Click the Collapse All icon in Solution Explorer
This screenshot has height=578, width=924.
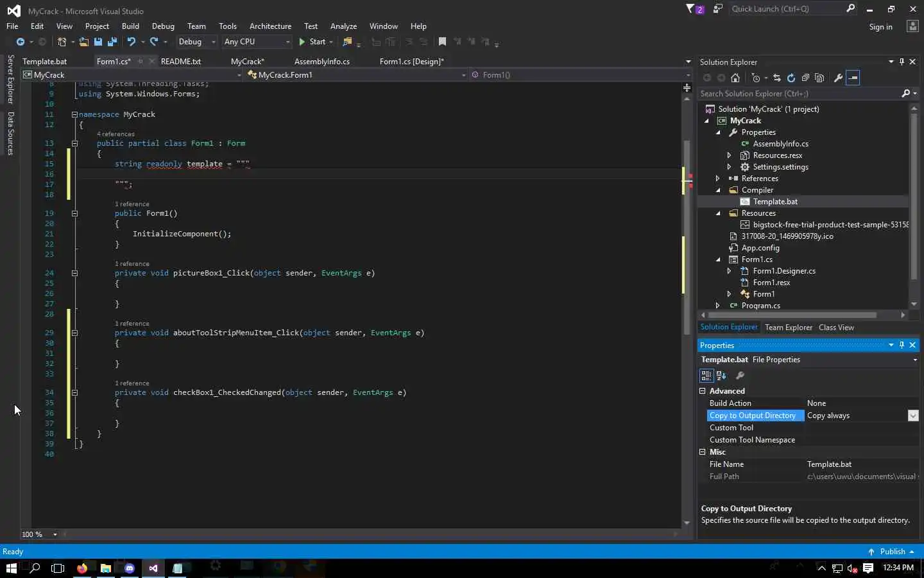click(x=805, y=78)
